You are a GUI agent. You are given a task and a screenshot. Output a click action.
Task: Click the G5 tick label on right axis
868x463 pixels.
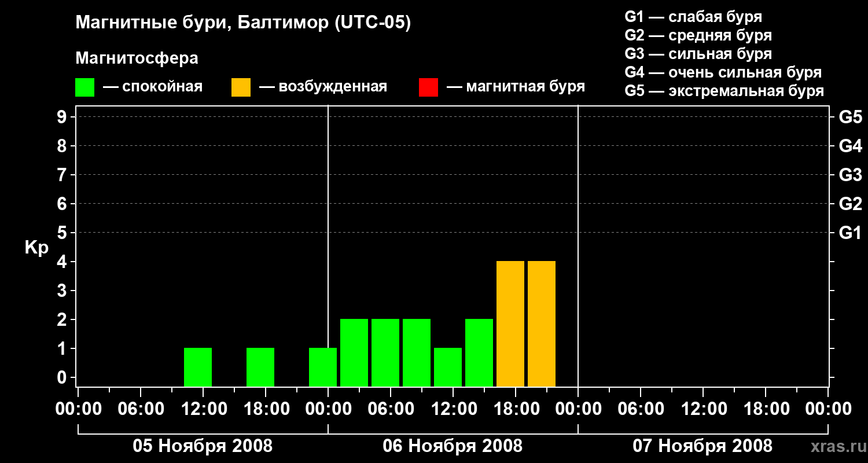pyautogui.click(x=850, y=117)
